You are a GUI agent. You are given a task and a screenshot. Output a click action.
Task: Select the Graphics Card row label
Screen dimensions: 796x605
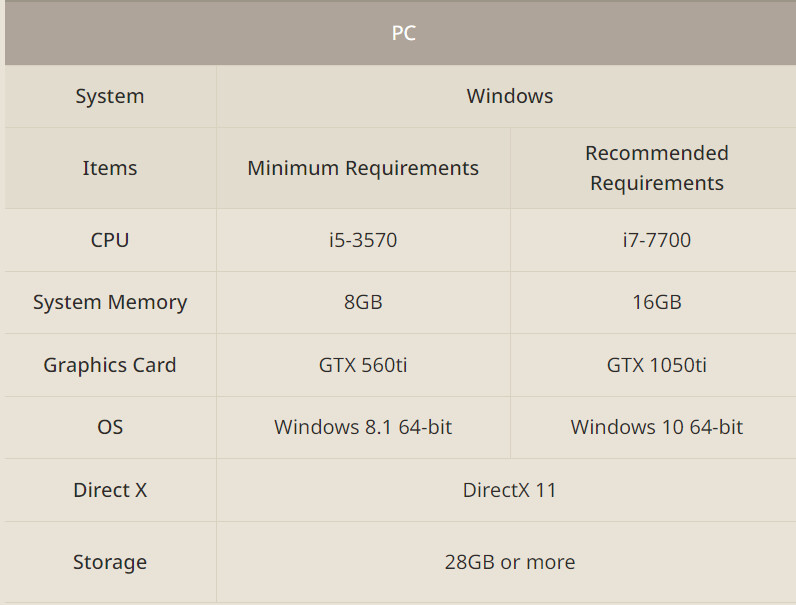110,365
